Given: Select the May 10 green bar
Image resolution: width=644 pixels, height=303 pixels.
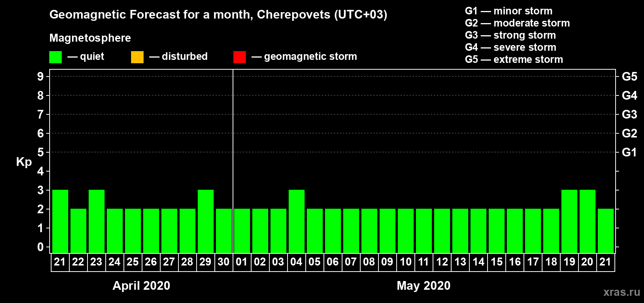Looking at the screenshot, I should [x=406, y=231].
